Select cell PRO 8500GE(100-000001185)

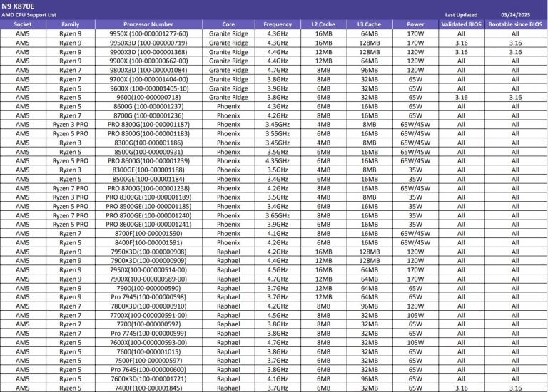point(148,206)
